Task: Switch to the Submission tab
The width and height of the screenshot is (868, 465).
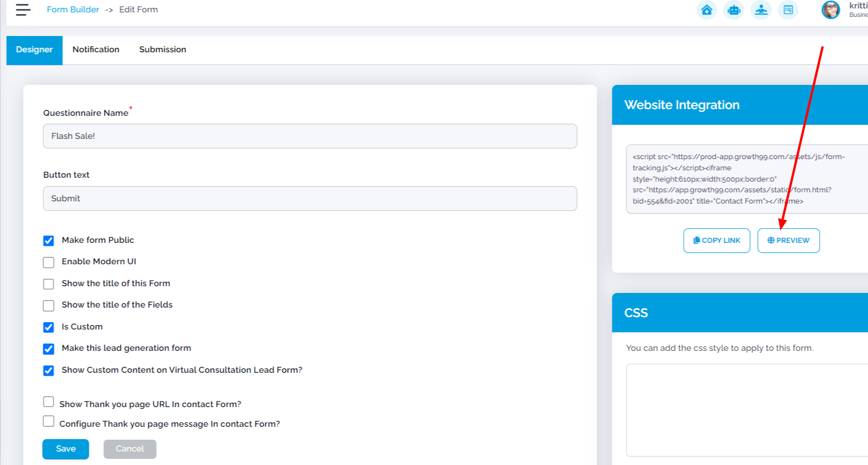Action: [x=163, y=50]
